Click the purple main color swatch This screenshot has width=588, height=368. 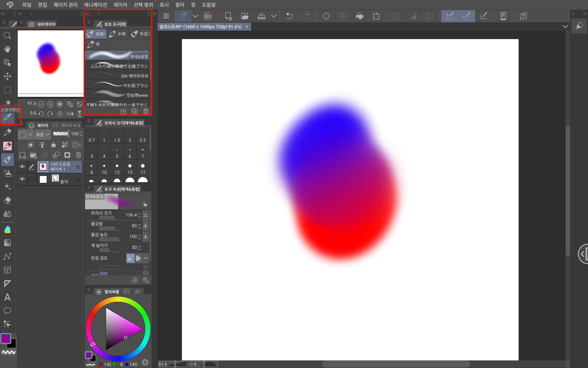pyautogui.click(x=6, y=338)
